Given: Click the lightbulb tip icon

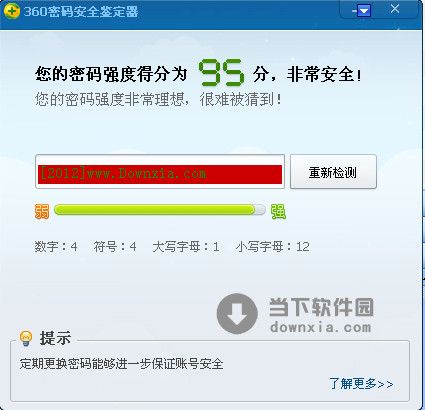Looking at the screenshot, I should [x=26, y=338].
